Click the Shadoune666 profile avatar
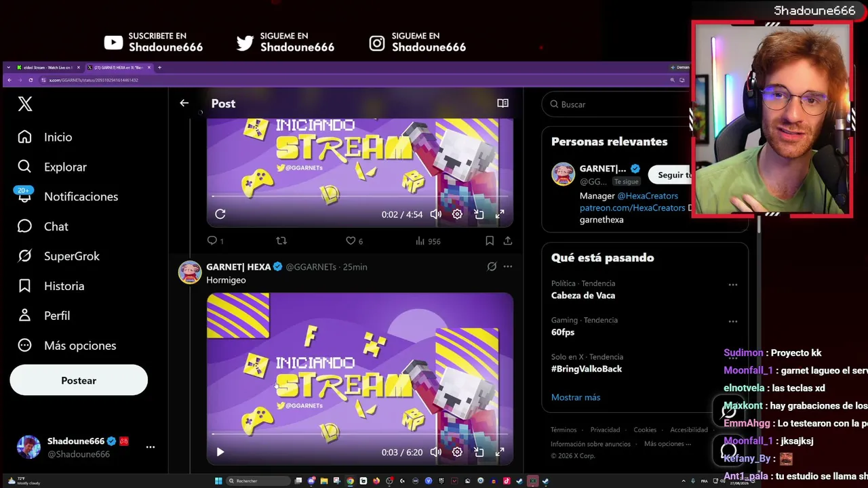The image size is (868, 488). 28,447
